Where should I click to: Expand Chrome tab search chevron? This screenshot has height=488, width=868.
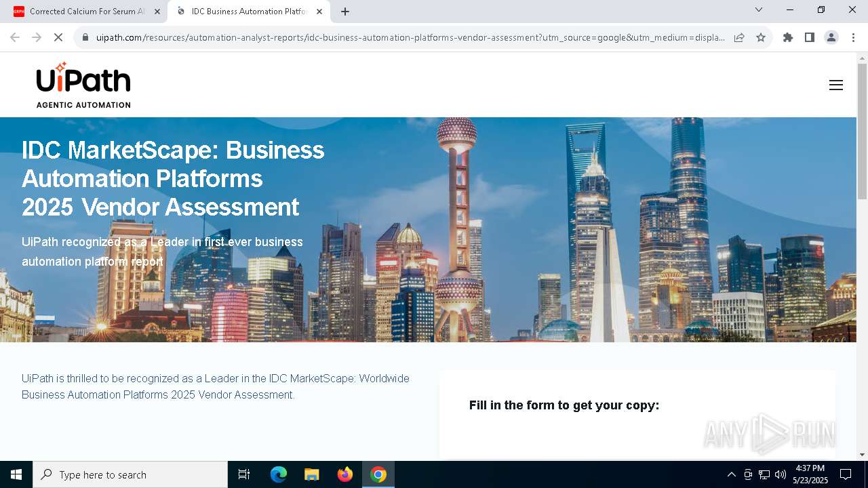(x=759, y=10)
